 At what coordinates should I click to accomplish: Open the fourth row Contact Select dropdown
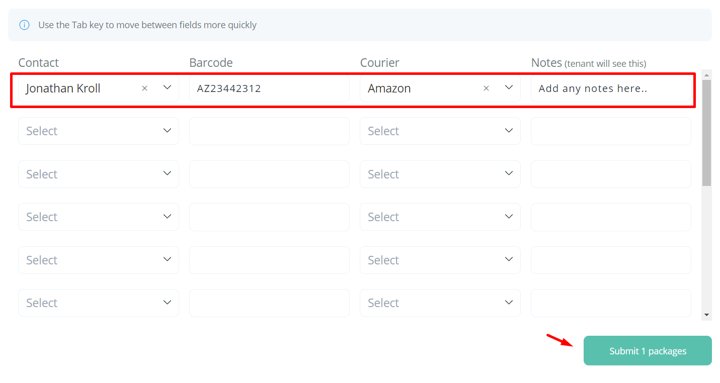98,217
